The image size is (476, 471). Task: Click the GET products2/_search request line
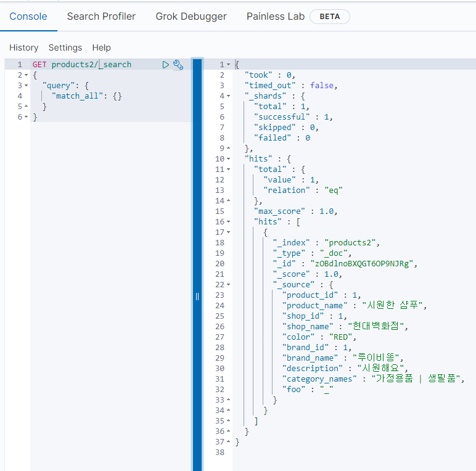[82, 65]
